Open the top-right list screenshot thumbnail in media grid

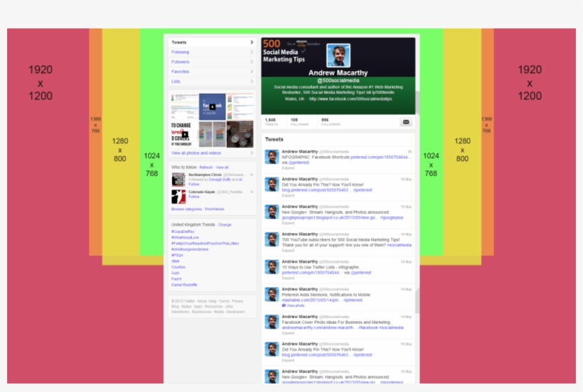240,107
